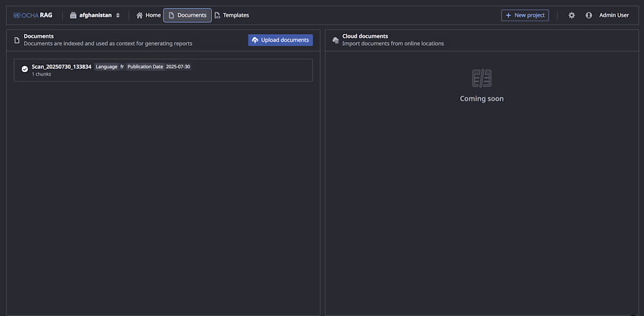644x316 pixels.
Task: Toggle the Scan_20250730_133834 checkmark circle
Action: [x=25, y=69]
